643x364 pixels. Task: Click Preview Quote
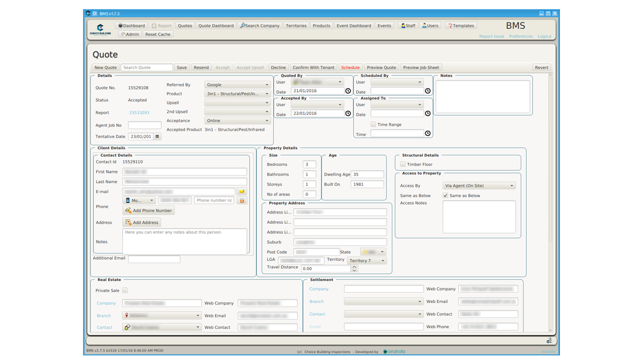click(382, 67)
